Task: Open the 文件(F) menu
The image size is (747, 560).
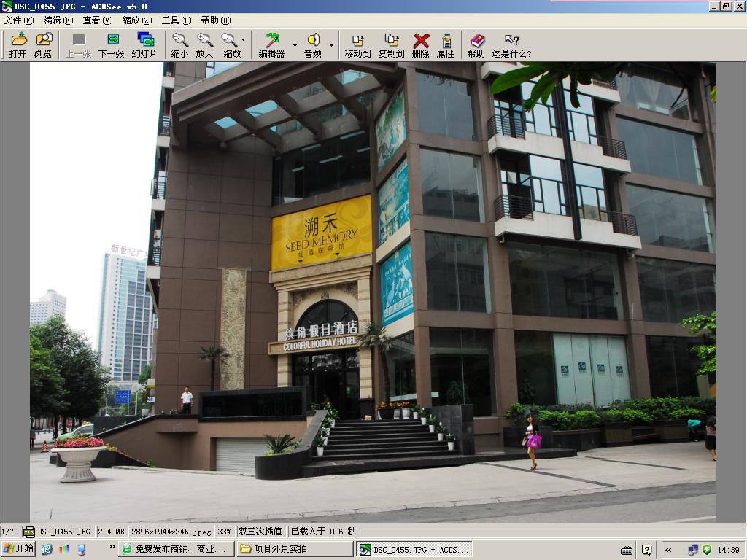Action: point(18,20)
